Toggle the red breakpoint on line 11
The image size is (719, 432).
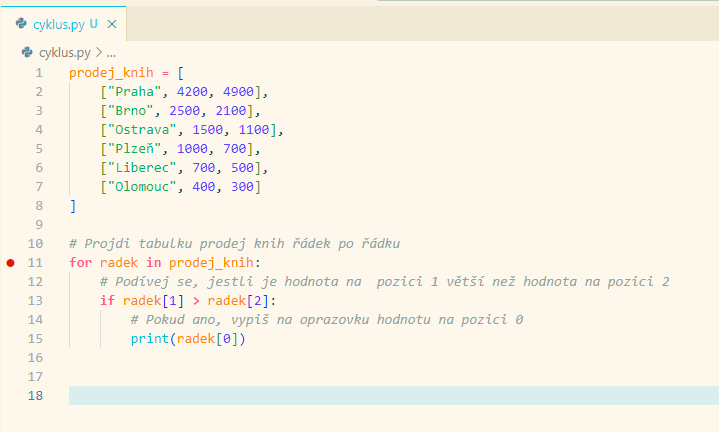11,263
